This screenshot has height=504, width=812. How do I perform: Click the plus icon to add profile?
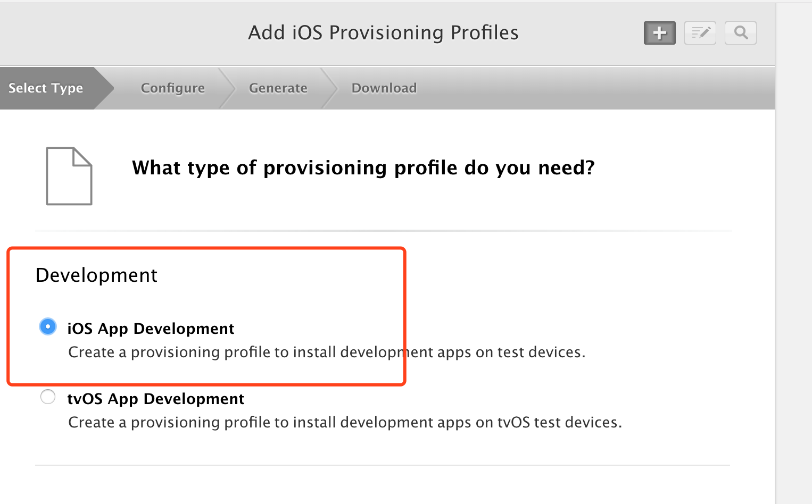click(659, 33)
